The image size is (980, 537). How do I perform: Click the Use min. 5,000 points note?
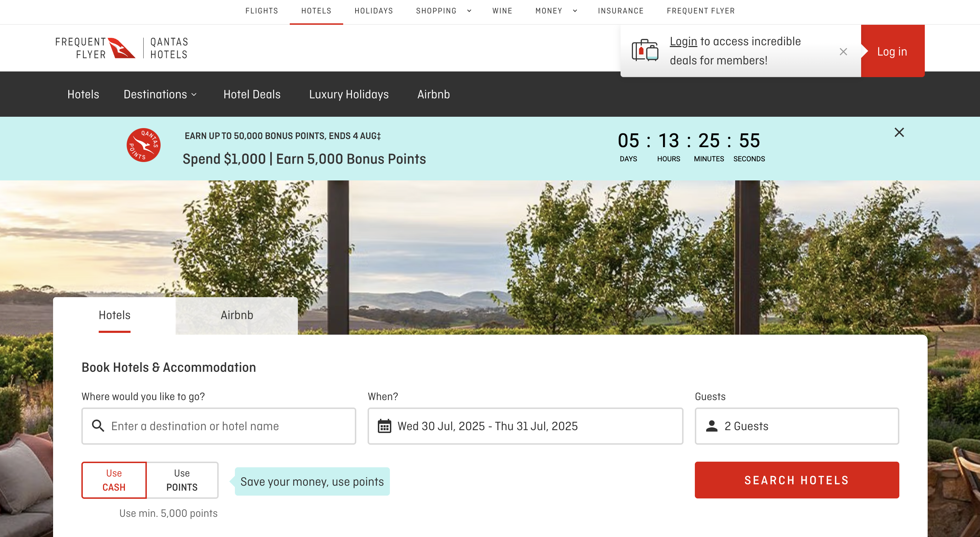[x=168, y=513]
